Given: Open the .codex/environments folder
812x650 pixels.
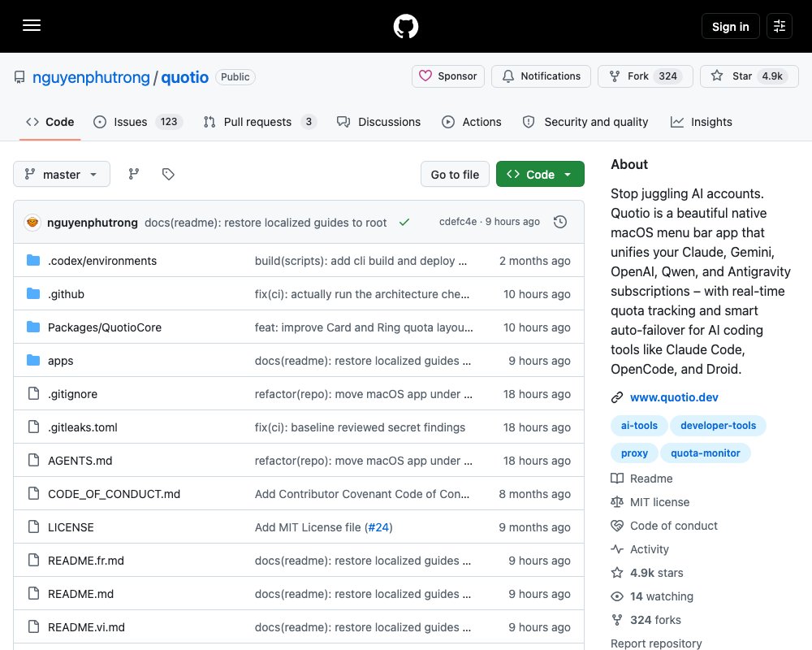Looking at the screenshot, I should pyautogui.click(x=102, y=261).
